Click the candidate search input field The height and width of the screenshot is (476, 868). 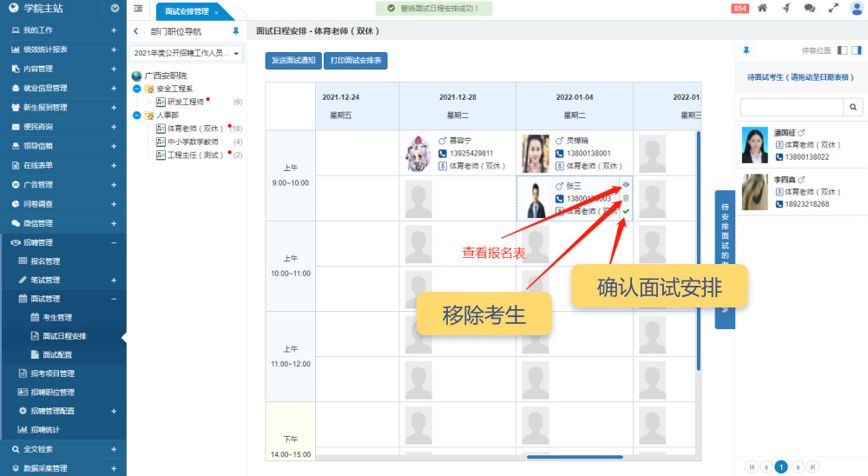click(x=791, y=107)
